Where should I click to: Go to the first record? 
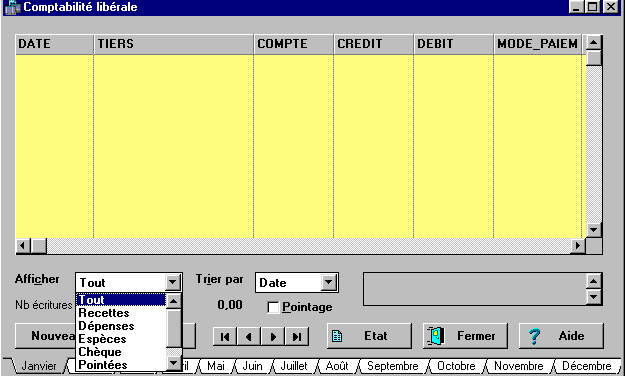(225, 337)
